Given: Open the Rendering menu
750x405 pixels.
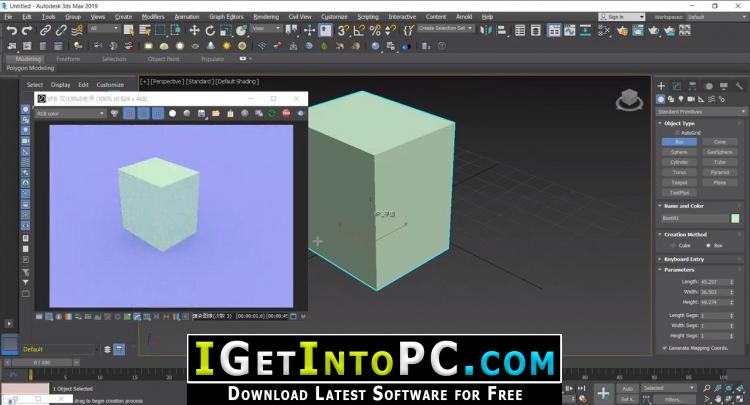Looking at the screenshot, I should (266, 17).
